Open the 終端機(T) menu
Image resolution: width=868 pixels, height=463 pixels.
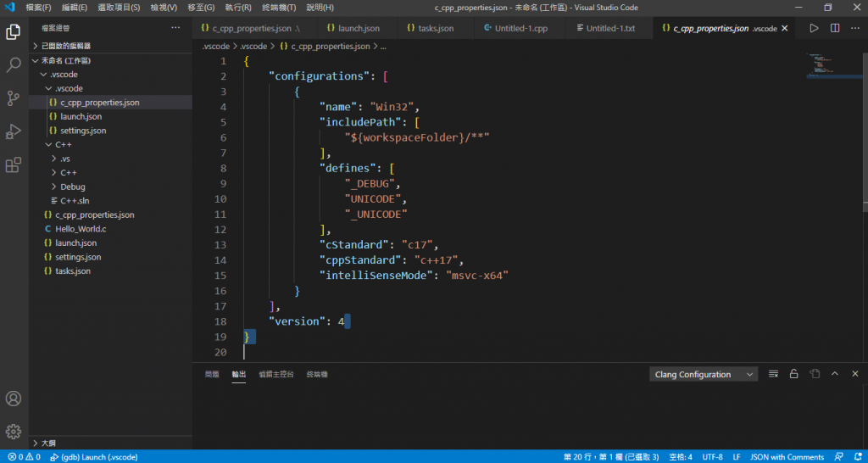pos(279,8)
